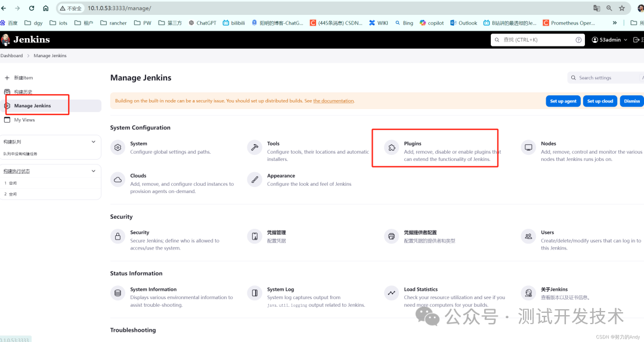Open the Prometheus Oper... bookmark

[569, 23]
